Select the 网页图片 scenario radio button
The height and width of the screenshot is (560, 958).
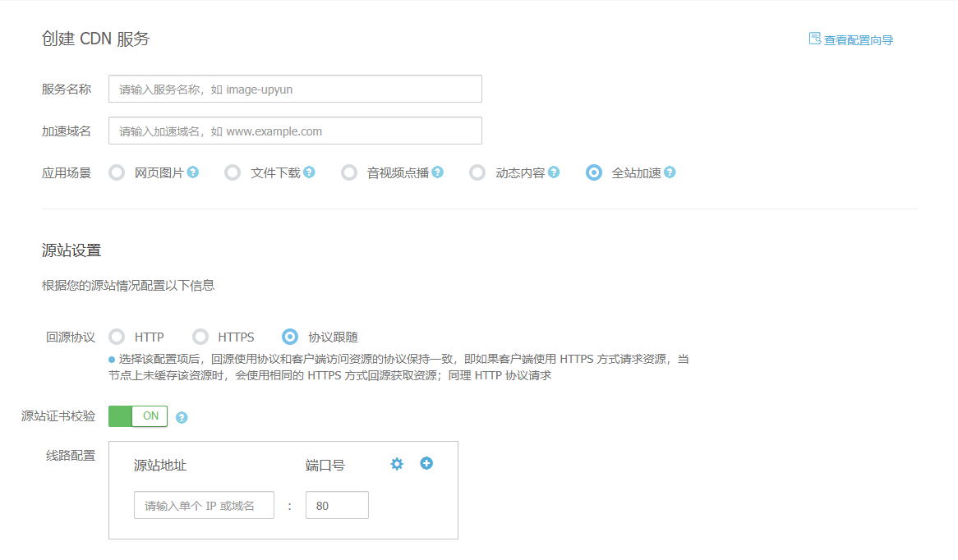[117, 172]
